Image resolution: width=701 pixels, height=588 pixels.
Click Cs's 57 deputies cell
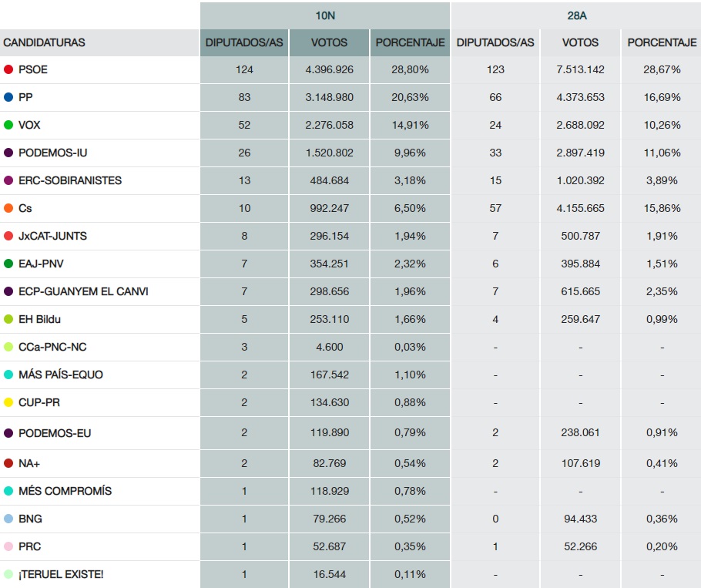pos(495,208)
